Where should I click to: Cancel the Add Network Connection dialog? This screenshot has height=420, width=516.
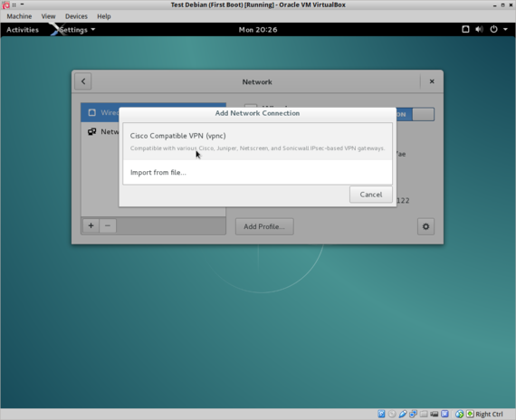point(371,195)
